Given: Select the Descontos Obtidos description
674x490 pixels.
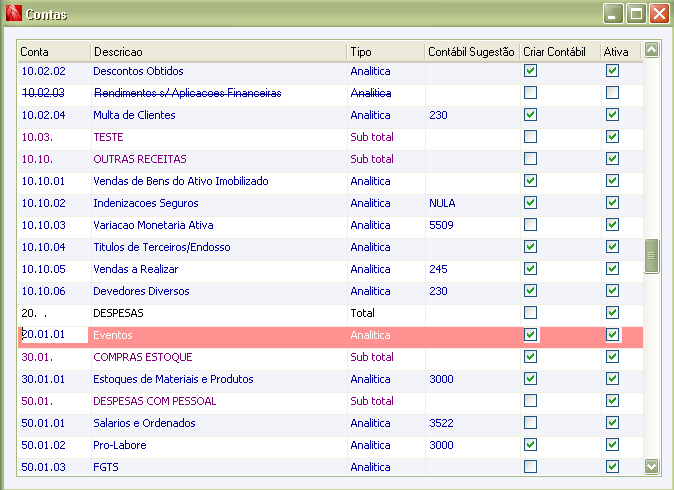Looking at the screenshot, I should (138, 71).
